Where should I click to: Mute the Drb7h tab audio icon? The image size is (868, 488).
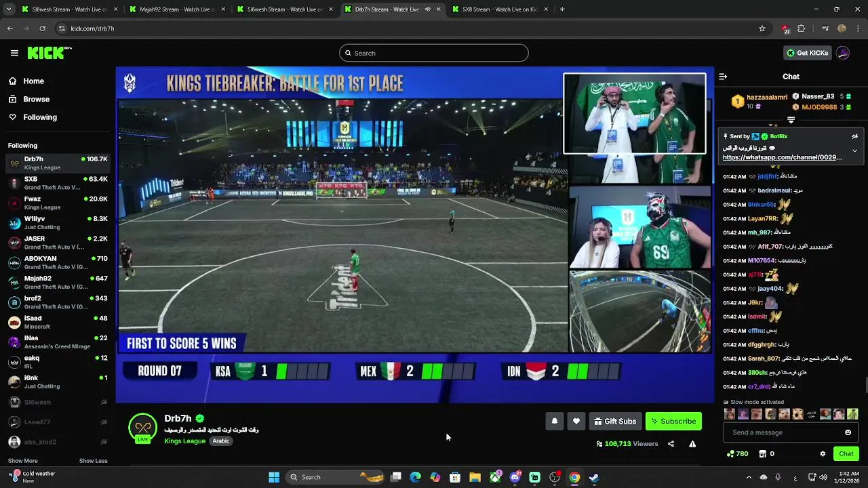point(427,9)
